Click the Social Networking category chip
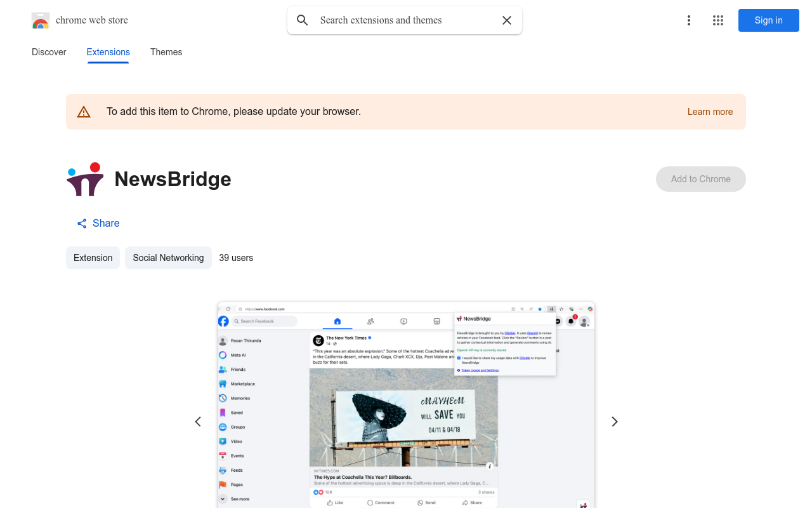The height and width of the screenshot is (508, 812). pyautogui.click(x=168, y=258)
